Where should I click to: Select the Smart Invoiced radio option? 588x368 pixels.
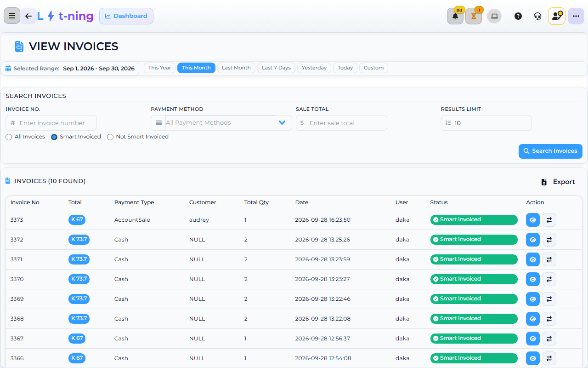coord(54,137)
